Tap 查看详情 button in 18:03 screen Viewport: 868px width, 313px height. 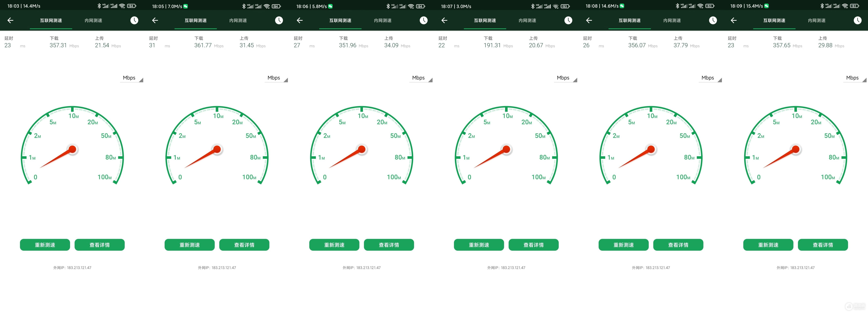click(99, 245)
